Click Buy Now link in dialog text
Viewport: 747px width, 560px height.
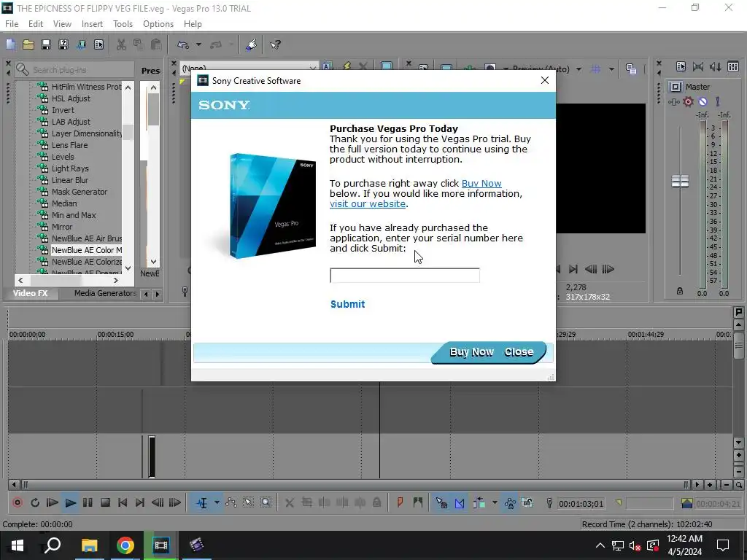pyautogui.click(x=481, y=183)
